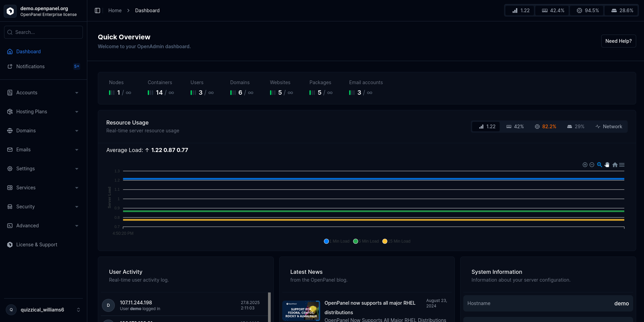Click the Dashboard home icon

[x=10, y=52]
